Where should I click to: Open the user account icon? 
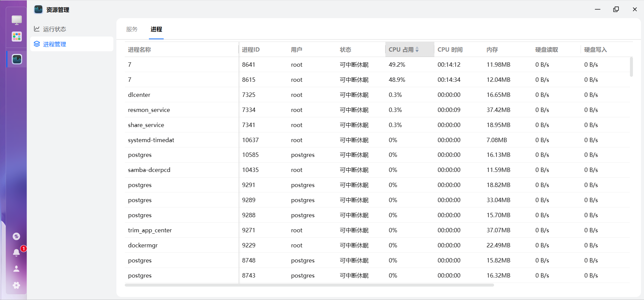click(16, 269)
